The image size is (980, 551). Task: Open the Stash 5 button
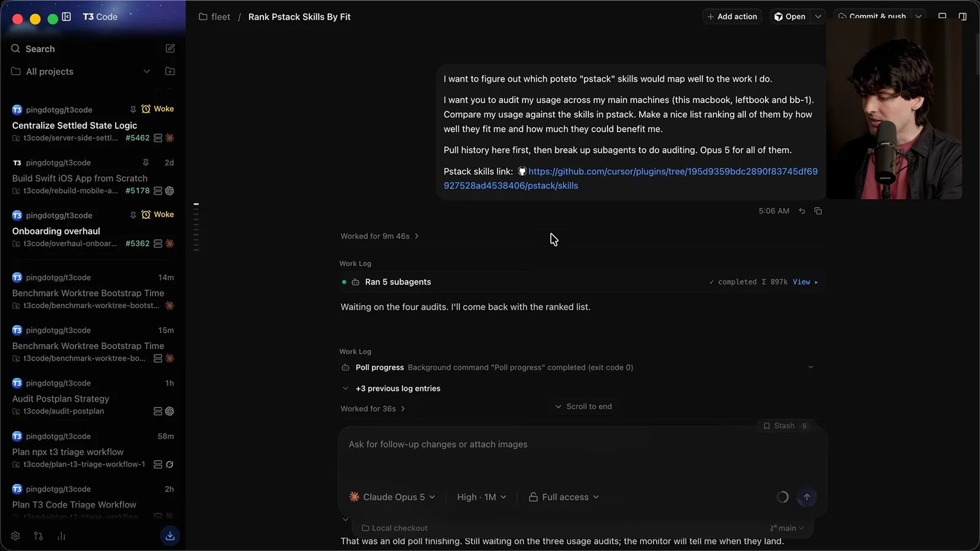(x=785, y=425)
